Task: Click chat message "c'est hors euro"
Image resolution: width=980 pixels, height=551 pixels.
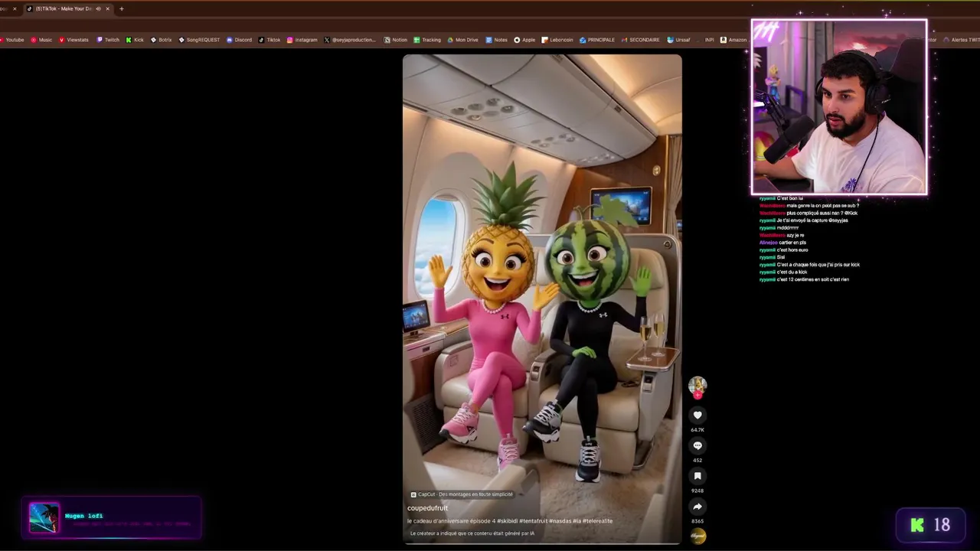Action: 792,250
